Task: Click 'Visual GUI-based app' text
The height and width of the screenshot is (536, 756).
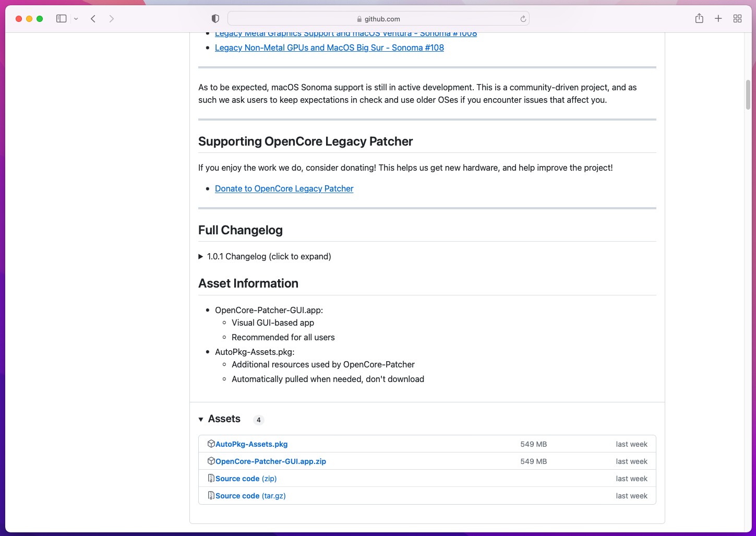Action: tap(273, 323)
